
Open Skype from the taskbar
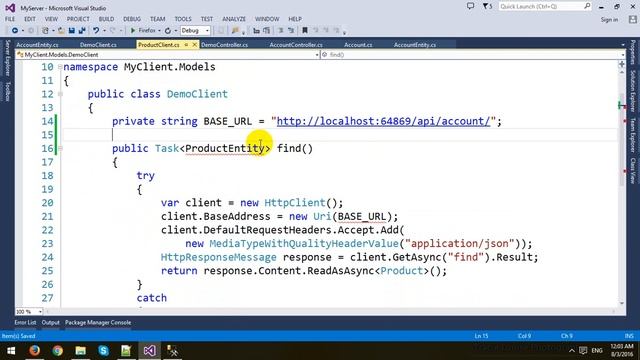103,351
